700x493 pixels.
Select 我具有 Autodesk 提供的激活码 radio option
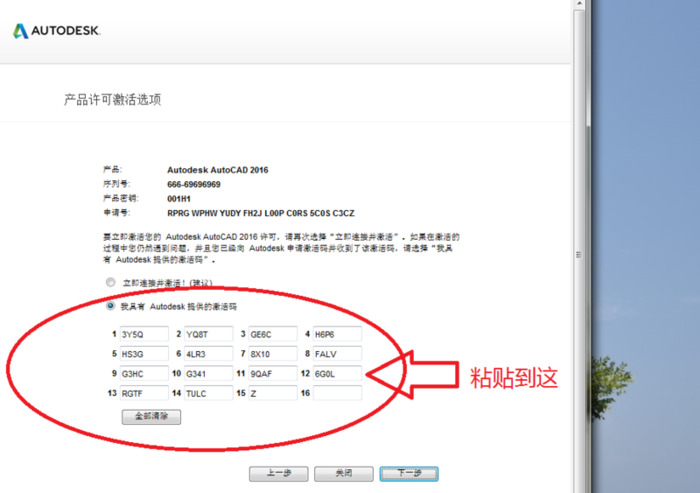[110, 306]
